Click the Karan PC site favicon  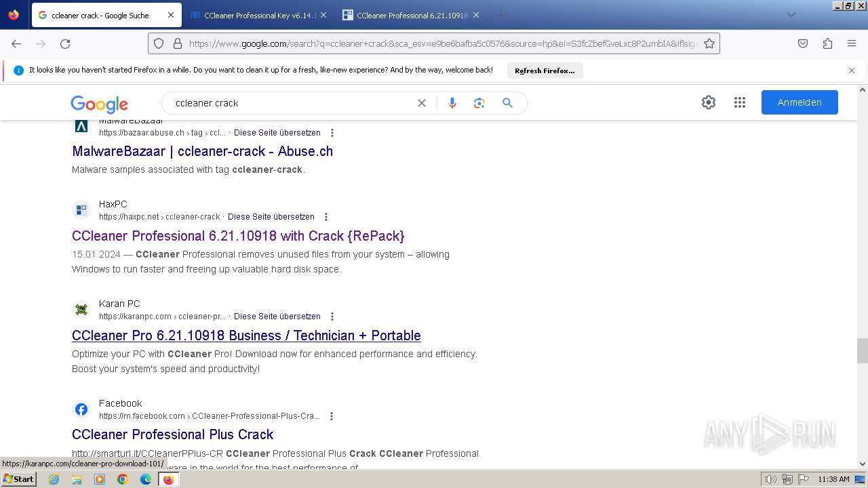point(81,310)
